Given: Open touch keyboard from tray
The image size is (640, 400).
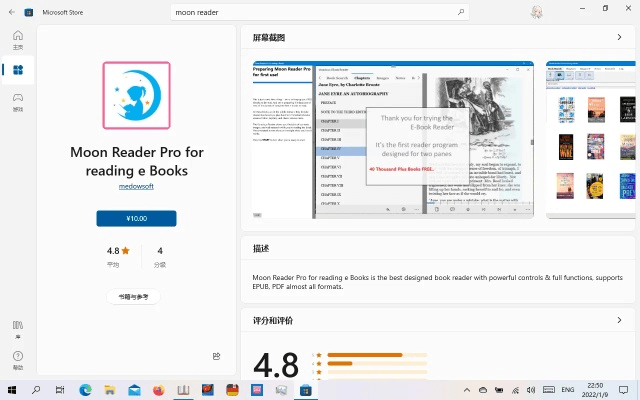Looking at the screenshot, I should [549, 390].
